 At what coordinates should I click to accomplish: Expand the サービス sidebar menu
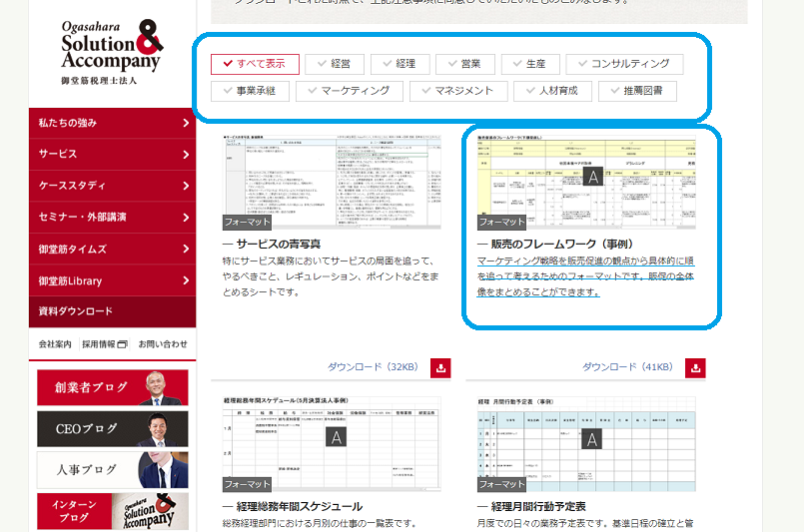coord(112,155)
